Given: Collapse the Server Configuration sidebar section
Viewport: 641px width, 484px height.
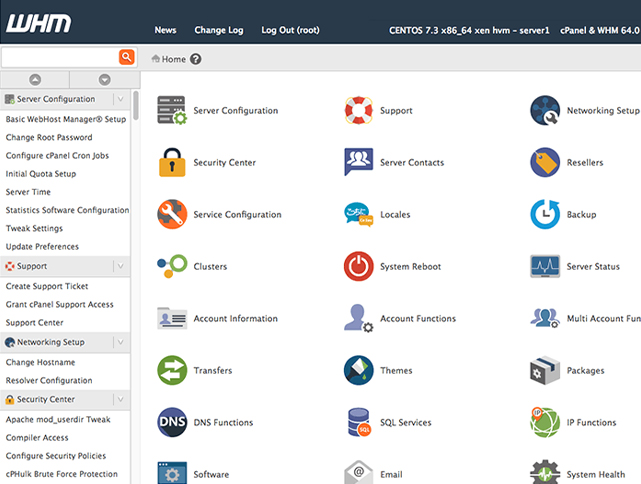Looking at the screenshot, I should click(x=120, y=99).
